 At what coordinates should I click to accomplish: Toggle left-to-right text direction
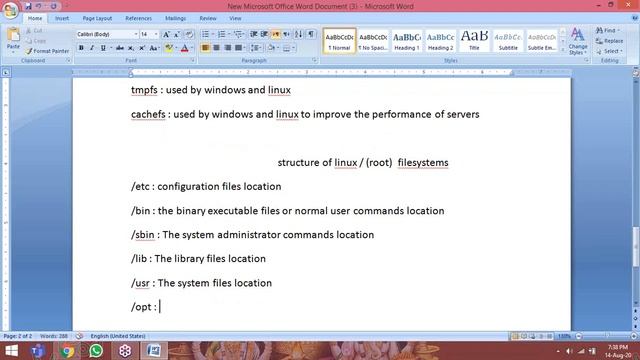[x=276, y=34]
